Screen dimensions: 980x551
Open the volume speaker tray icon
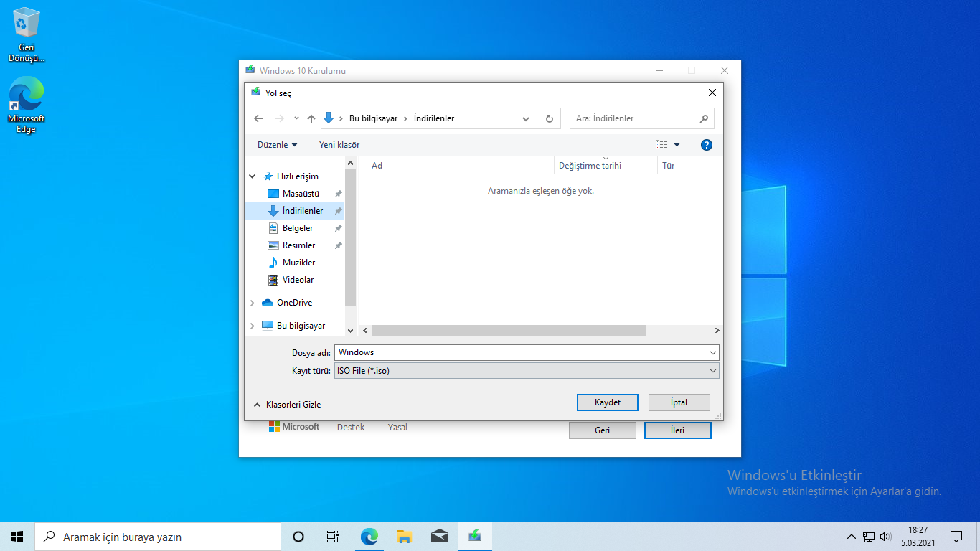tap(886, 537)
